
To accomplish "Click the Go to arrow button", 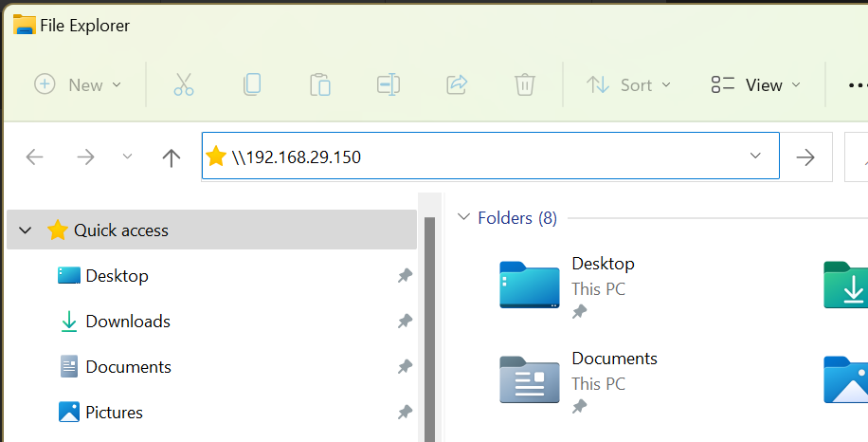I will tap(805, 157).
